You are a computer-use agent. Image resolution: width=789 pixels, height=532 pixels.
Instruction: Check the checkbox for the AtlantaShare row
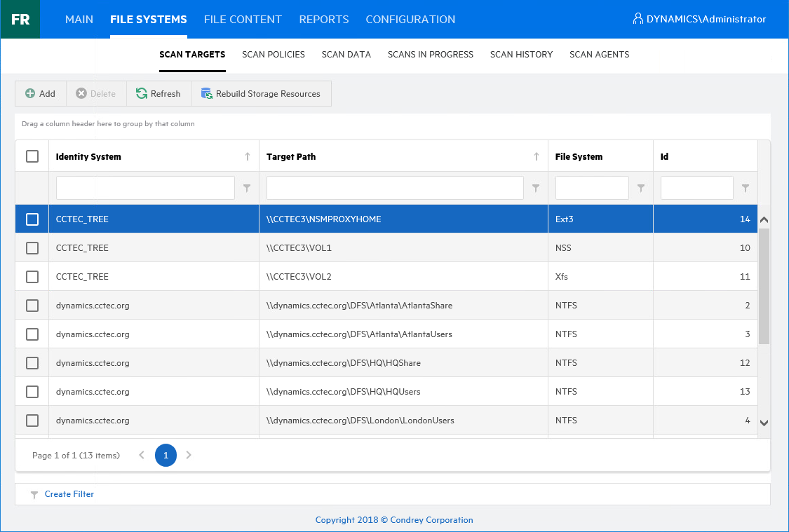(32, 305)
